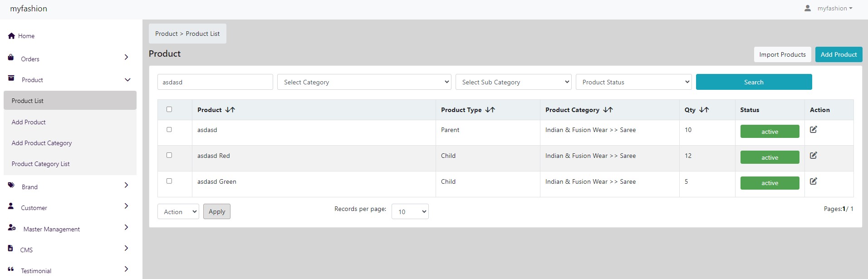Click the Master Management user-gear icon

coord(12,227)
